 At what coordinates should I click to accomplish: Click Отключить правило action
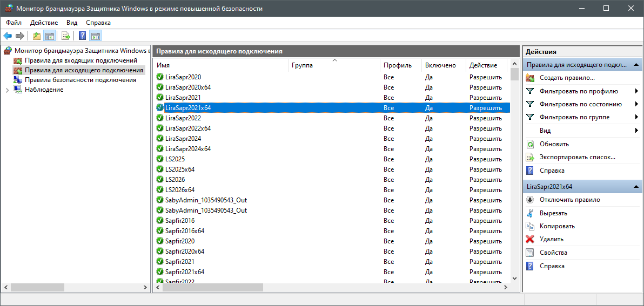pyautogui.click(x=569, y=200)
